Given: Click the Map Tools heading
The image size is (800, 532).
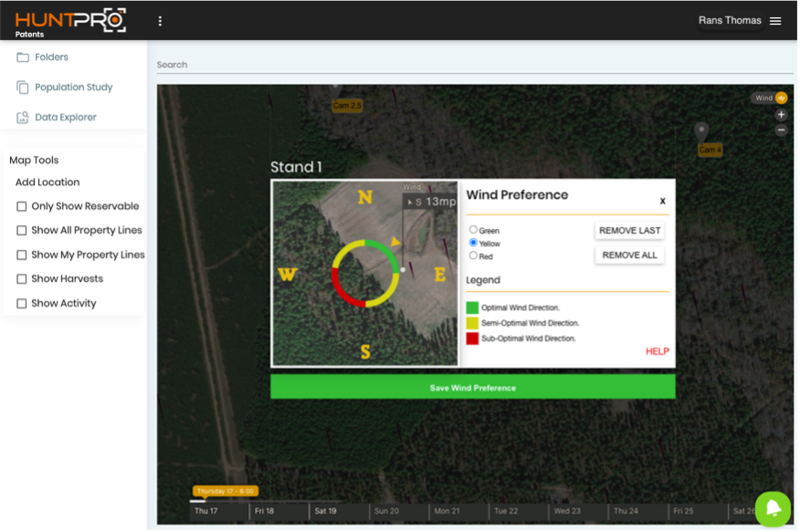Looking at the screenshot, I should [34, 160].
